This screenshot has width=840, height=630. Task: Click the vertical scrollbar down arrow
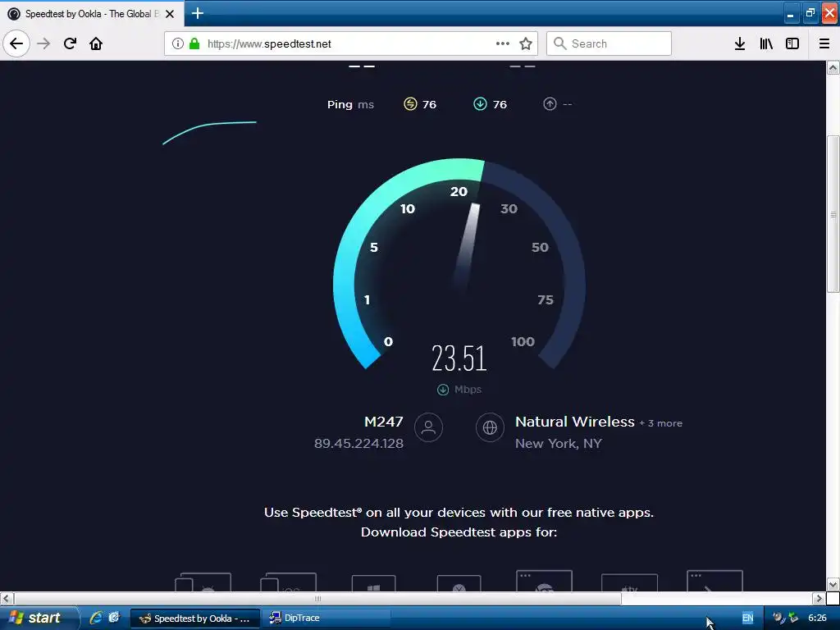point(833,584)
